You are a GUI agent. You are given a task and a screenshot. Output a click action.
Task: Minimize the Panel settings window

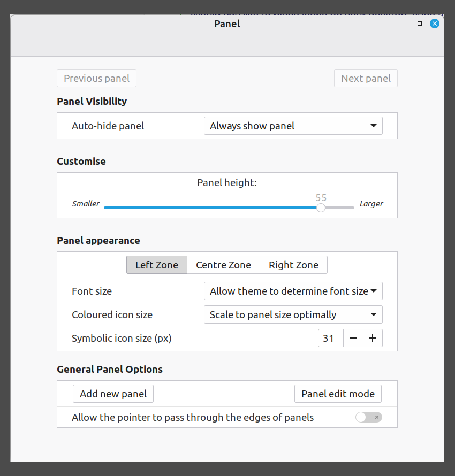click(x=405, y=24)
